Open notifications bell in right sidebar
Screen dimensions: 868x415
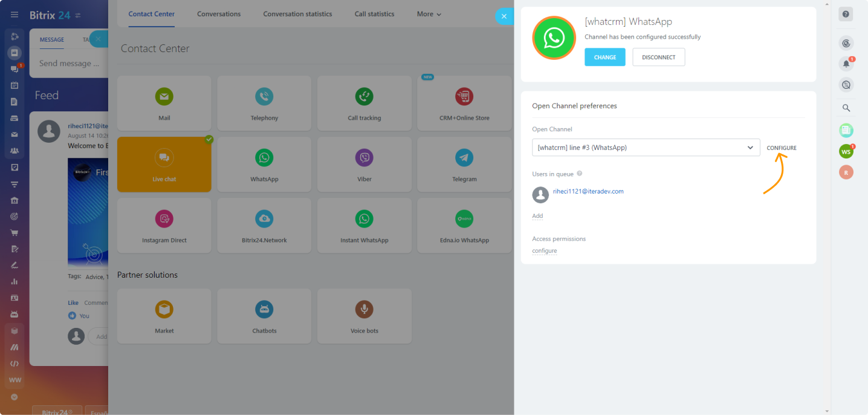(x=846, y=64)
